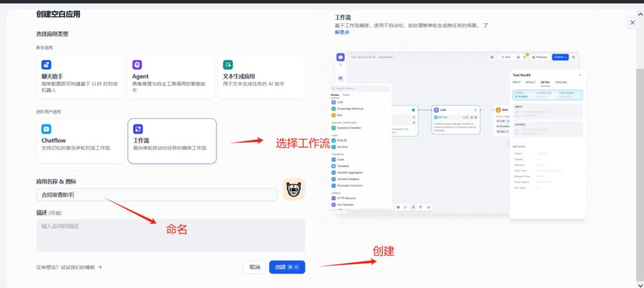Click the blue Chatflow icon
The height and width of the screenshot is (288, 644).
click(x=46, y=129)
